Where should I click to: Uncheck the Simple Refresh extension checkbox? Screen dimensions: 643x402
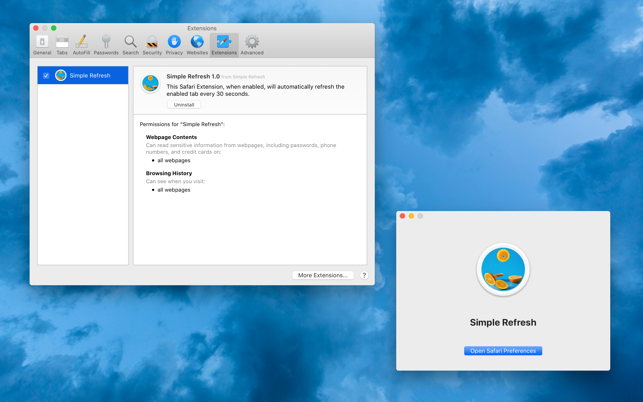click(x=46, y=75)
